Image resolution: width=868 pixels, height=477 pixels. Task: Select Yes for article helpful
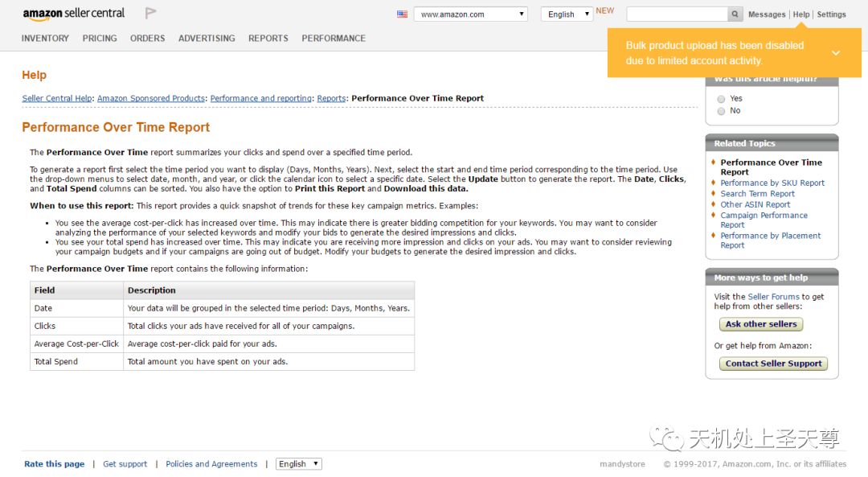pos(721,99)
